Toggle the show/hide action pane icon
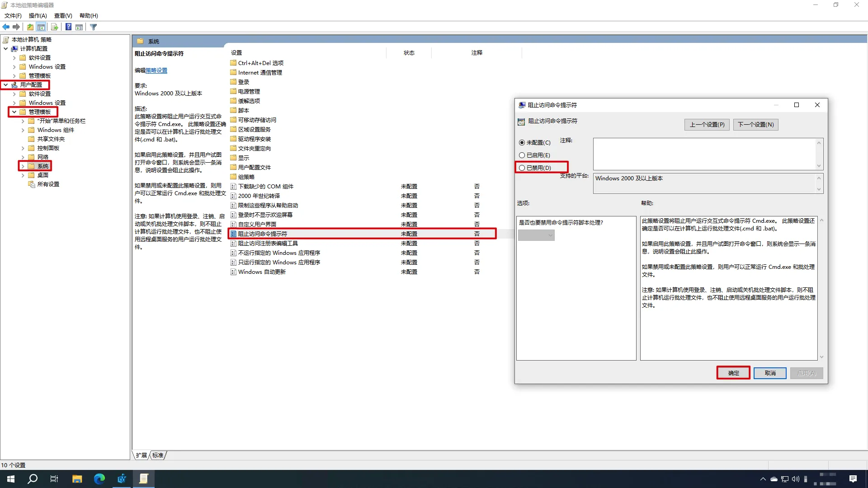Image resolution: width=868 pixels, height=488 pixels. (79, 27)
